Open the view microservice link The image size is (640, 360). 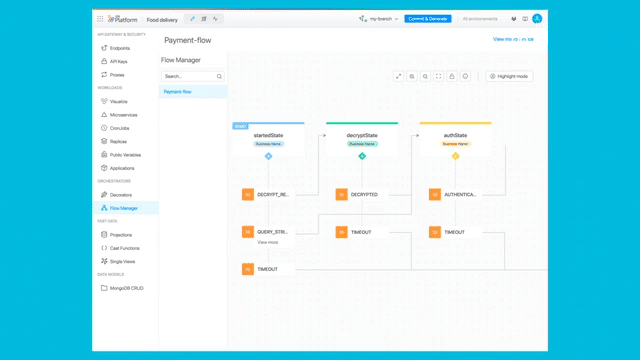click(513, 39)
